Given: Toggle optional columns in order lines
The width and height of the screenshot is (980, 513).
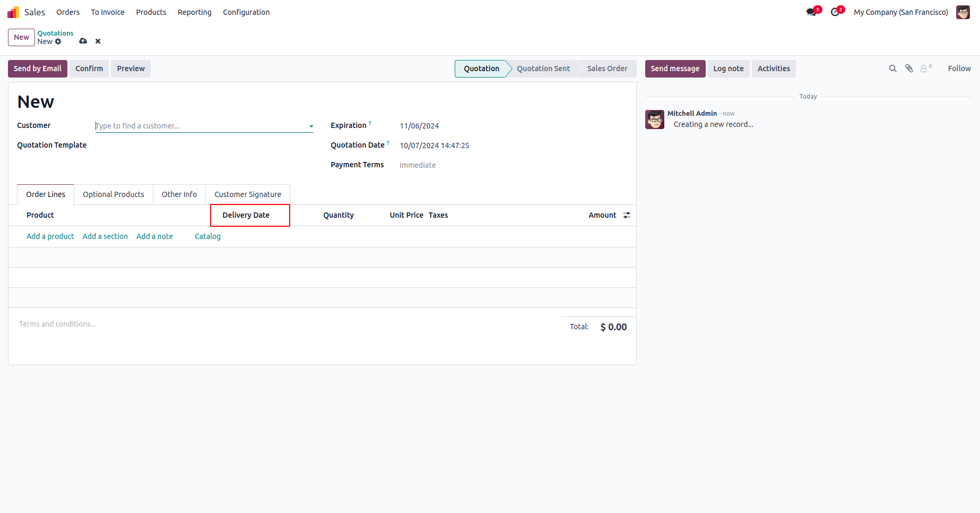Looking at the screenshot, I should coord(627,215).
